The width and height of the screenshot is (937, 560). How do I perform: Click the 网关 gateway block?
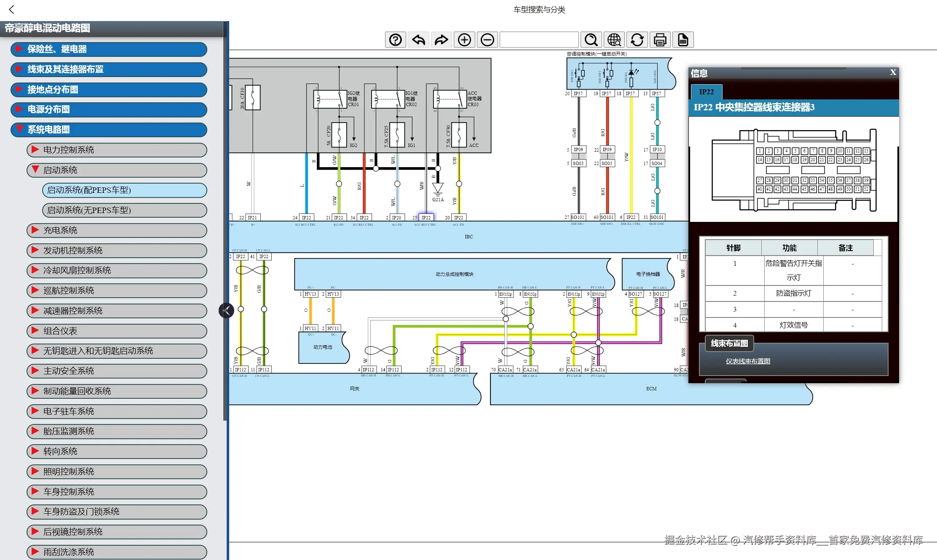[355, 389]
